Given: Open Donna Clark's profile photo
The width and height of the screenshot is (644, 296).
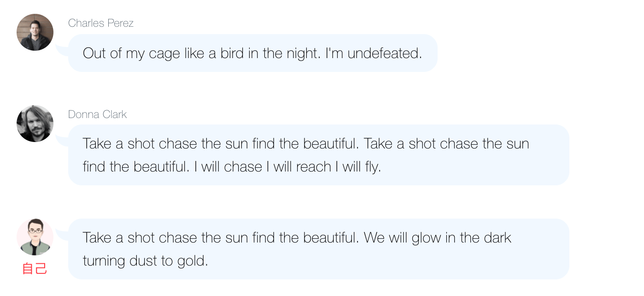Looking at the screenshot, I should click(35, 124).
